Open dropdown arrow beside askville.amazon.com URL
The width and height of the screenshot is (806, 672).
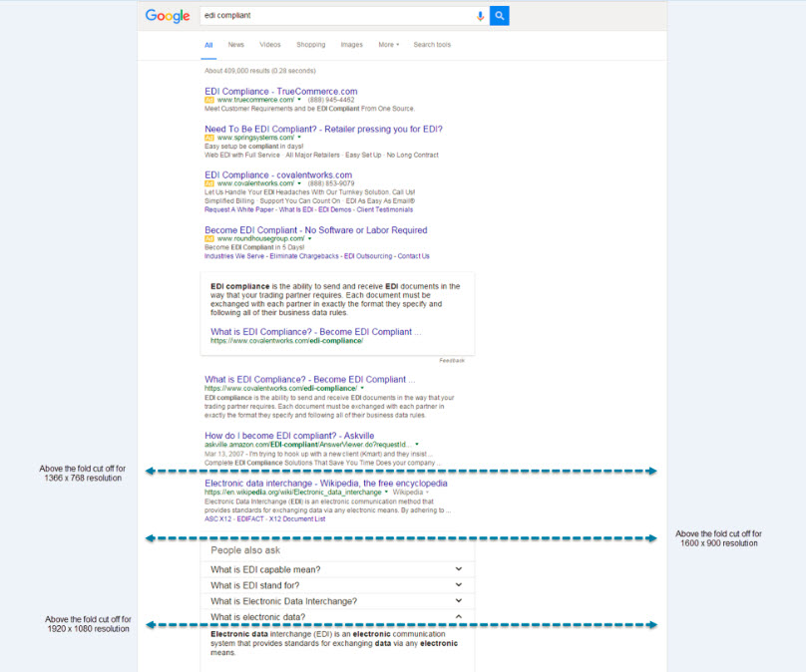pos(417,444)
